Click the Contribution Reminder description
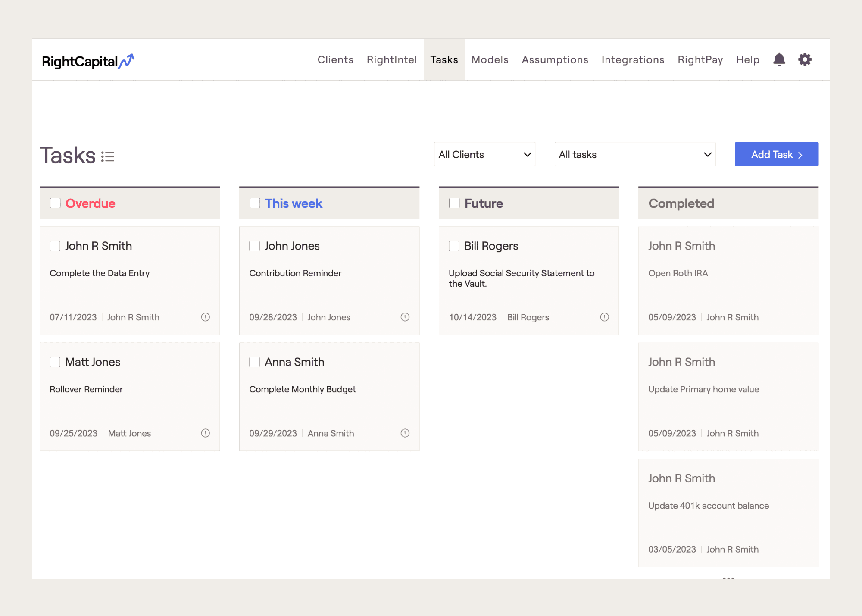862x616 pixels. pos(295,273)
